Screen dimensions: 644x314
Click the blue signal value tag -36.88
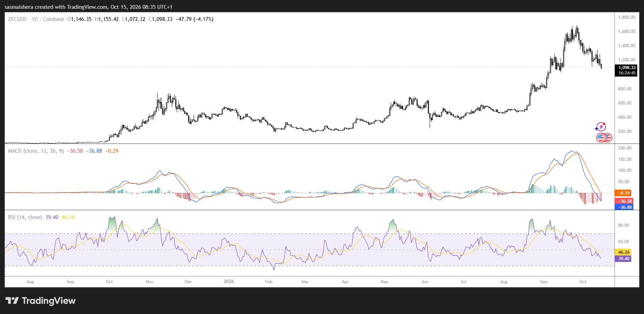[x=624, y=207]
